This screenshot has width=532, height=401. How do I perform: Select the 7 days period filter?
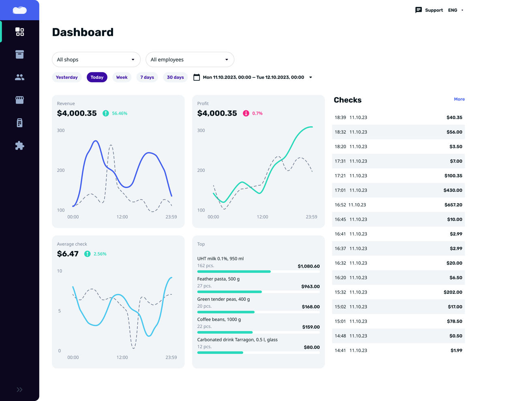coord(147,77)
